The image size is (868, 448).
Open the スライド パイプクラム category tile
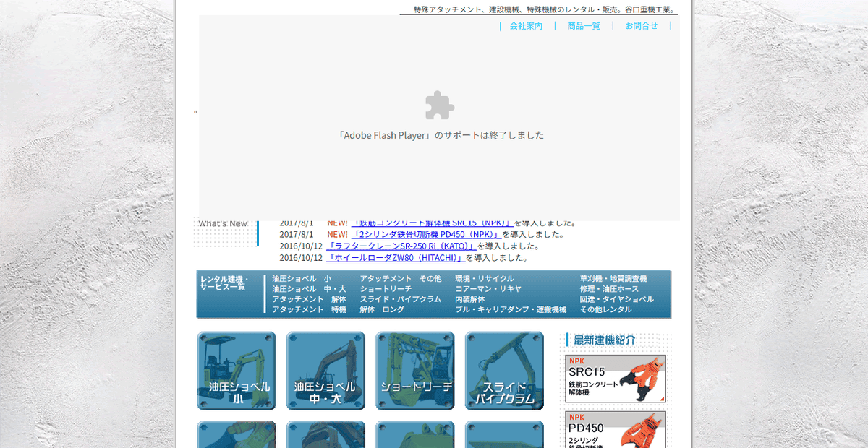(503, 371)
